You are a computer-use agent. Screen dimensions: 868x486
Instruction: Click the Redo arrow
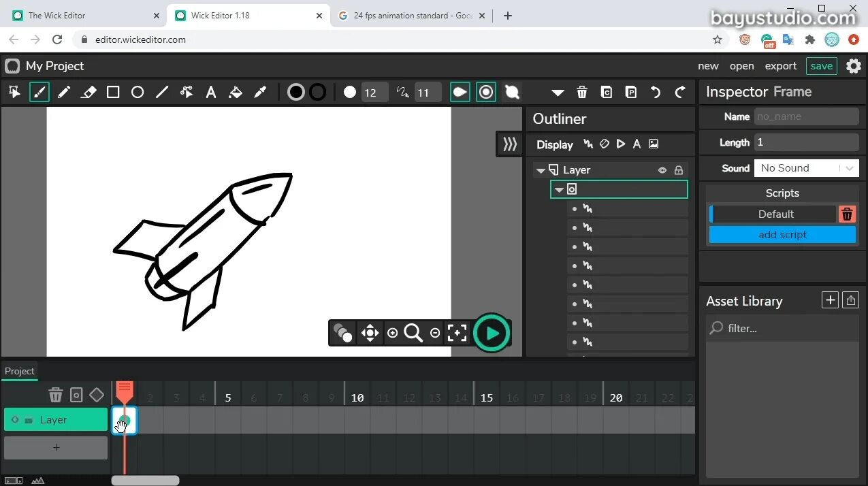680,92
